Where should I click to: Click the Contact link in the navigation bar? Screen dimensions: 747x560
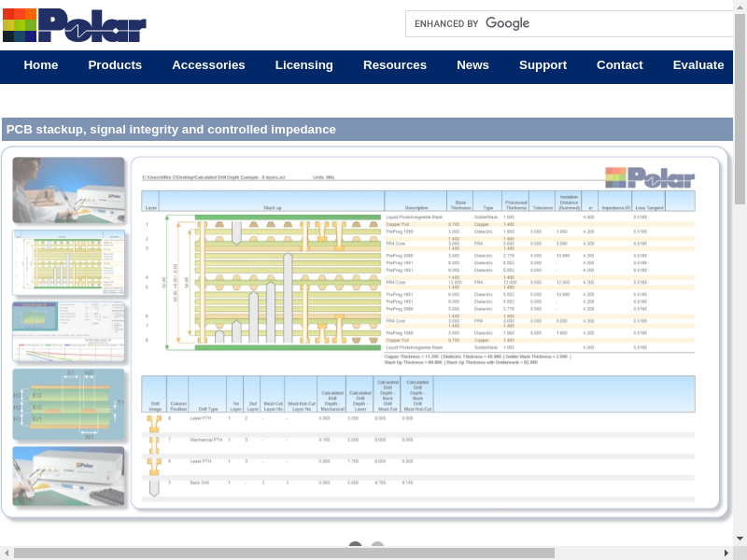click(620, 65)
